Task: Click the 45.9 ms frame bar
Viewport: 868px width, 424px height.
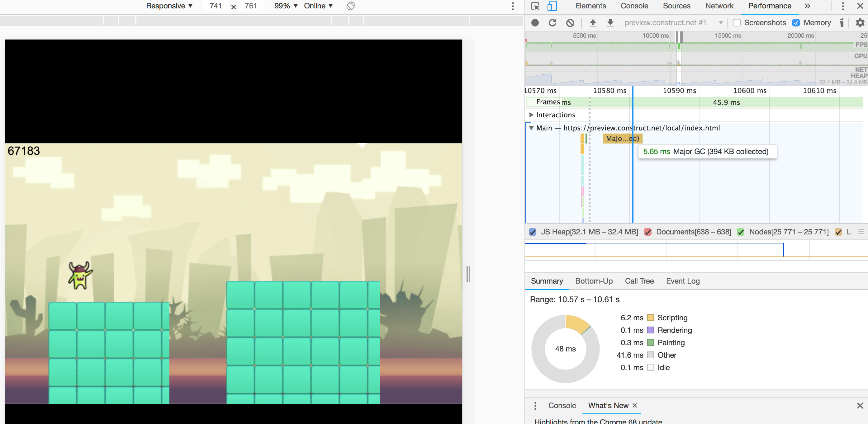Action: pos(726,102)
